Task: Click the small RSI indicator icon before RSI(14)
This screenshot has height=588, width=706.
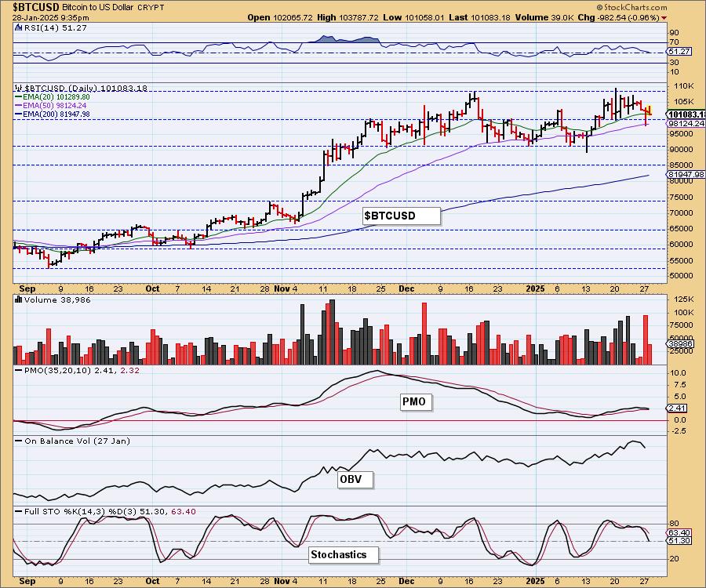Action: pos(18,27)
